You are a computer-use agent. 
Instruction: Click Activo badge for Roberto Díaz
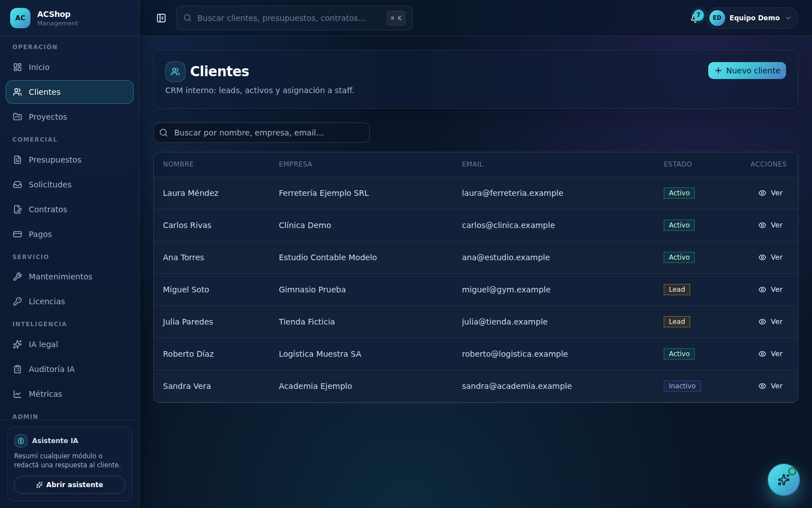pos(679,354)
